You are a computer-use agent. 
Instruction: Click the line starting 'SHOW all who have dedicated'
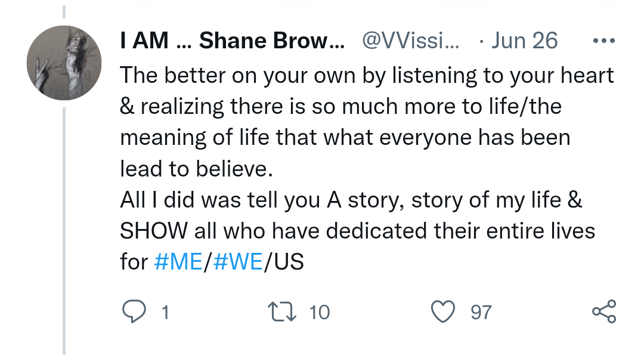point(357,231)
